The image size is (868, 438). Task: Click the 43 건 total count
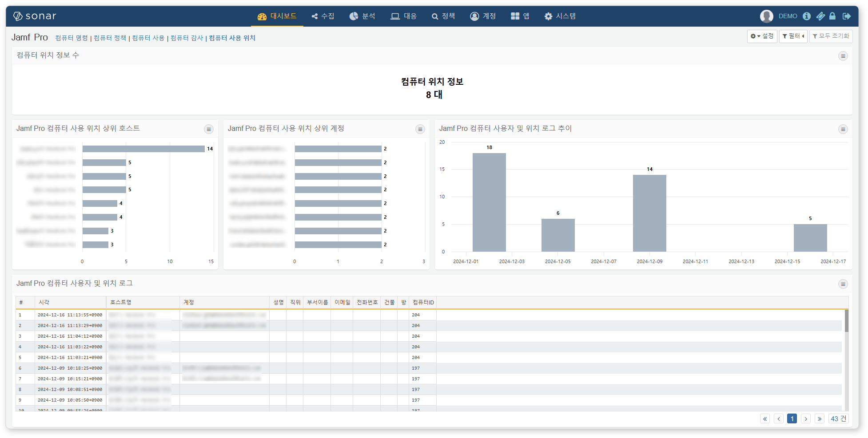click(x=839, y=419)
